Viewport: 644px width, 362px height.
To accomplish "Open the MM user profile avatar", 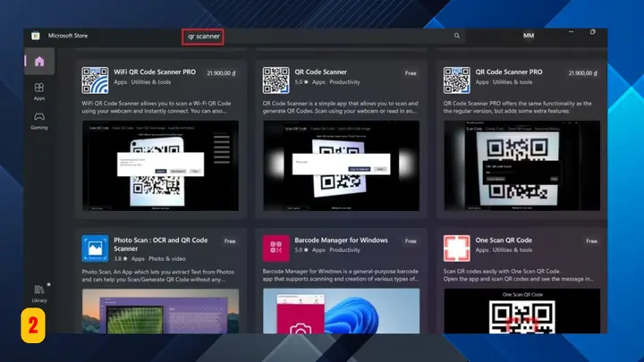I will [x=529, y=36].
